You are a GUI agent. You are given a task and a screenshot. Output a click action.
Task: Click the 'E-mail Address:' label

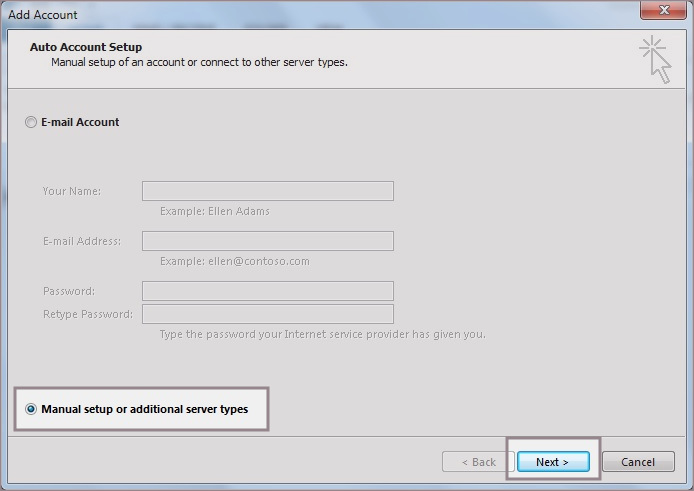tap(82, 241)
